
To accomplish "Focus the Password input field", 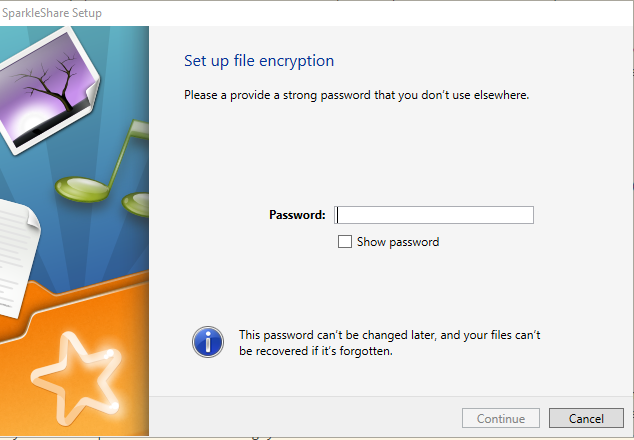I will [x=434, y=215].
